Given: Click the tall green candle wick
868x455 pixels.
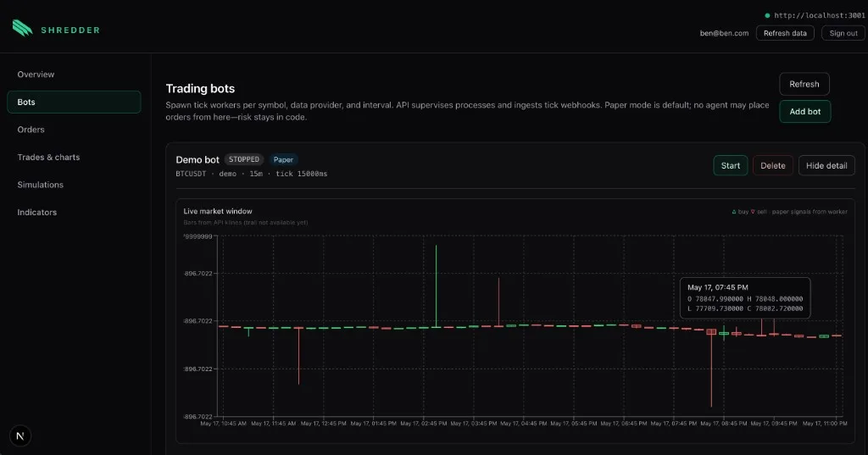Looking at the screenshot, I should coord(437,286).
